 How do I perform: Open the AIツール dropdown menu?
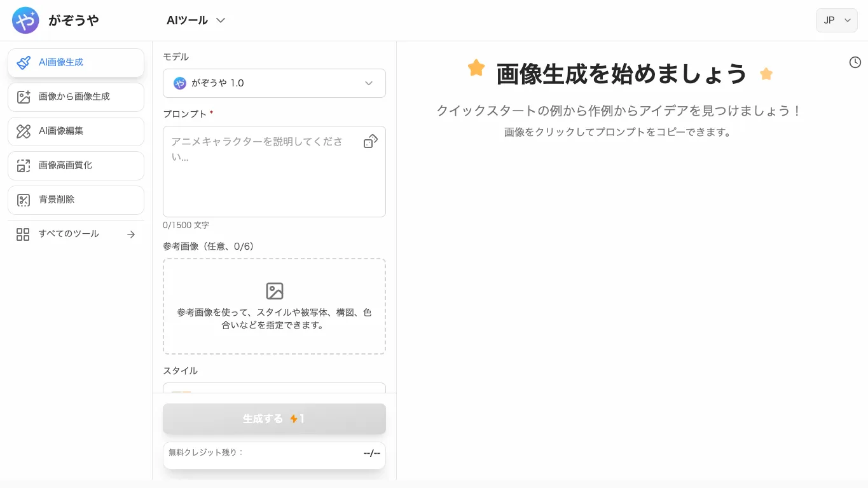(x=196, y=20)
